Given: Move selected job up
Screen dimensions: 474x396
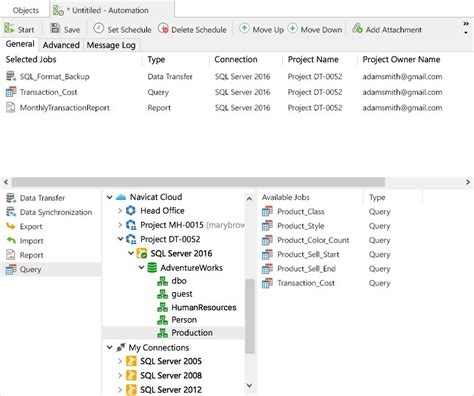Looking at the screenshot, I should 262,29.
